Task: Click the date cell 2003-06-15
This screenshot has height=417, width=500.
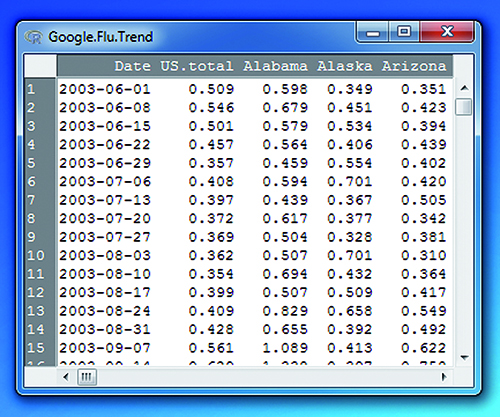Action: tap(105, 126)
